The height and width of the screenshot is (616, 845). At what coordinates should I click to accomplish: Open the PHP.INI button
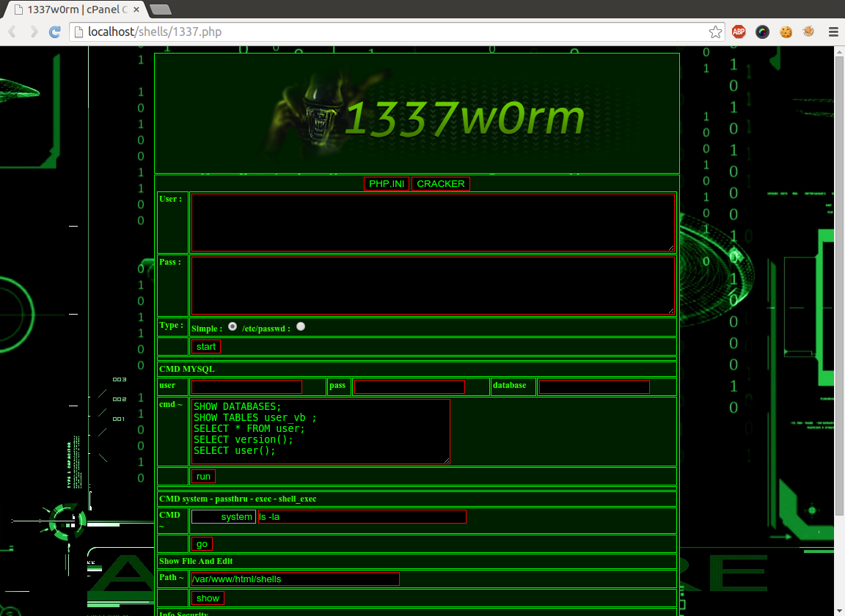click(387, 184)
